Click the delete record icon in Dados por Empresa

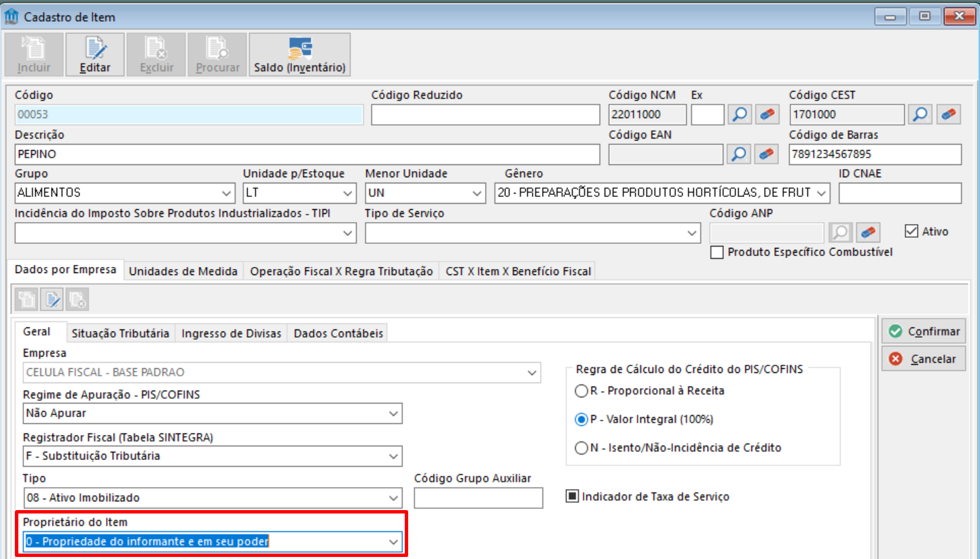[77, 300]
